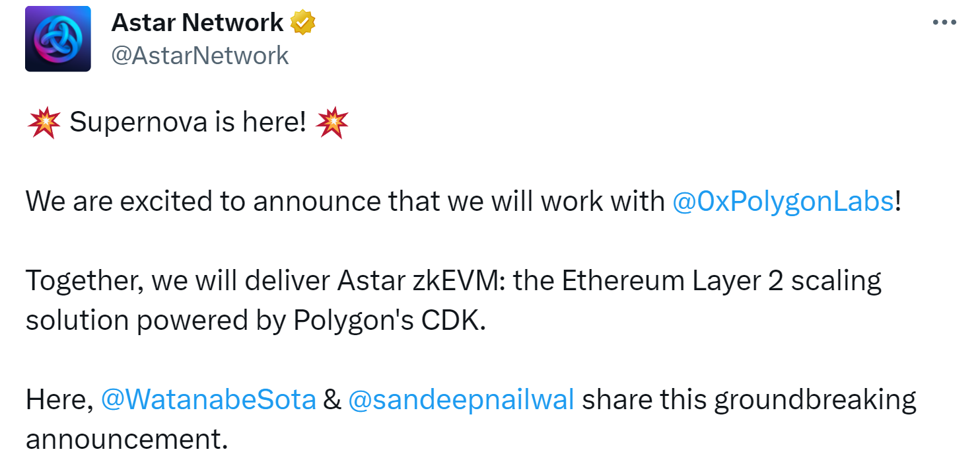Click the phrase 'Ethereum Layer 2 scaling'
Screen dimensions: 980x468
tap(722, 282)
